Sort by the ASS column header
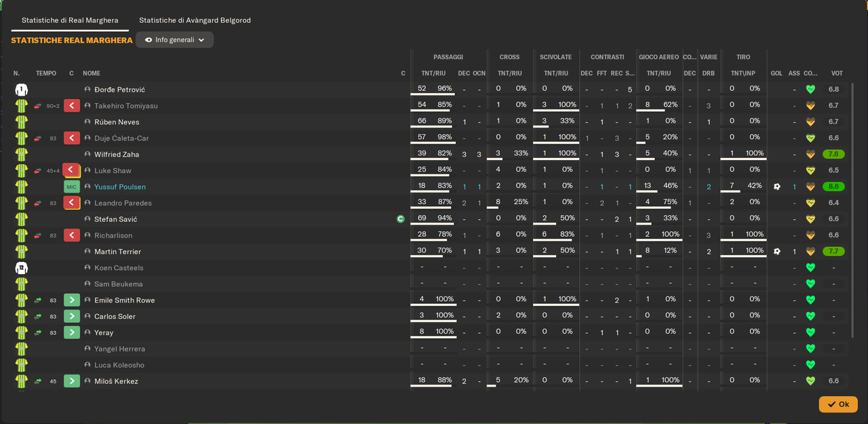This screenshot has height=424, width=868. (794, 73)
